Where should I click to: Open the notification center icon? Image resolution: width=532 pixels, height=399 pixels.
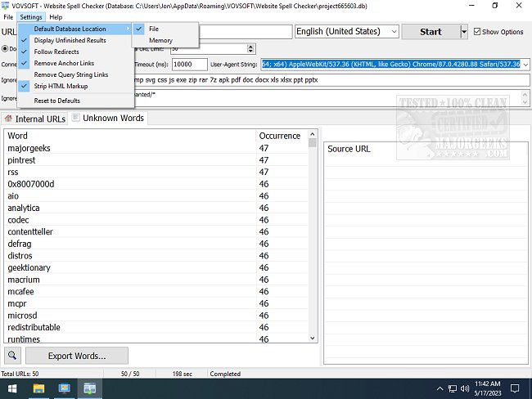click(515, 388)
